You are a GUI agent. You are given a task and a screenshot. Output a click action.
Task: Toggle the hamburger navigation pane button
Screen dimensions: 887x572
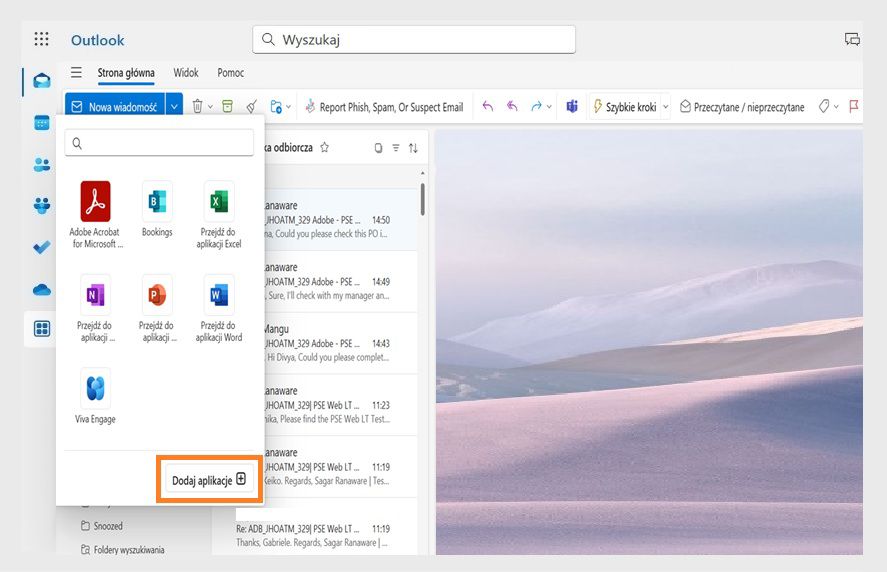tap(76, 72)
